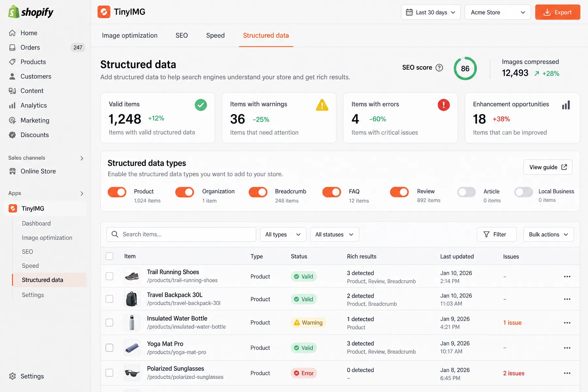This screenshot has height=392, width=588.
Task: Click the SEO score 86 progress ring
Action: [x=465, y=69]
